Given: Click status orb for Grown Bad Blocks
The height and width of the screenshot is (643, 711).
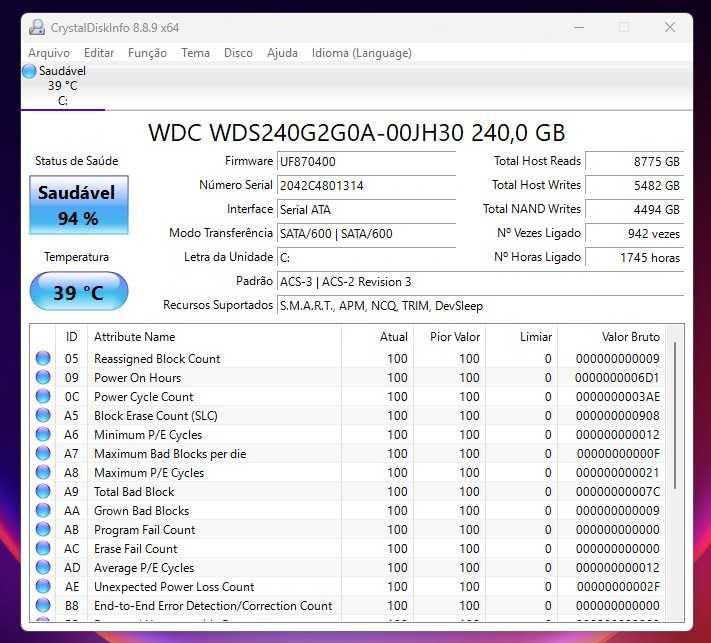Looking at the screenshot, I should tap(43, 511).
